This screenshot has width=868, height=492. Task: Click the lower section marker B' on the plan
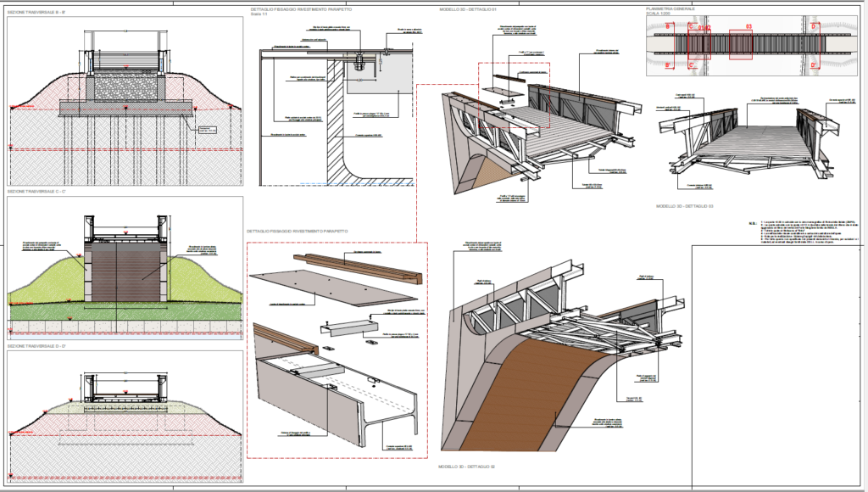669,64
